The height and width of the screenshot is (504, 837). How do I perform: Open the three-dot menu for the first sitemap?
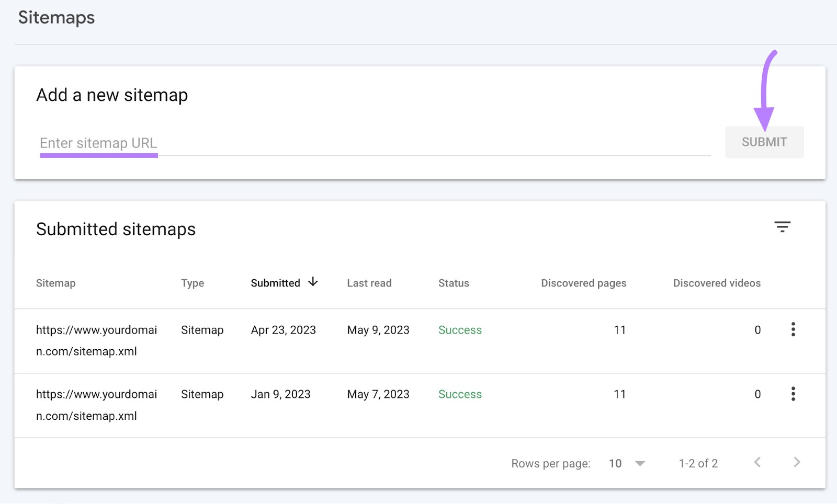click(794, 329)
